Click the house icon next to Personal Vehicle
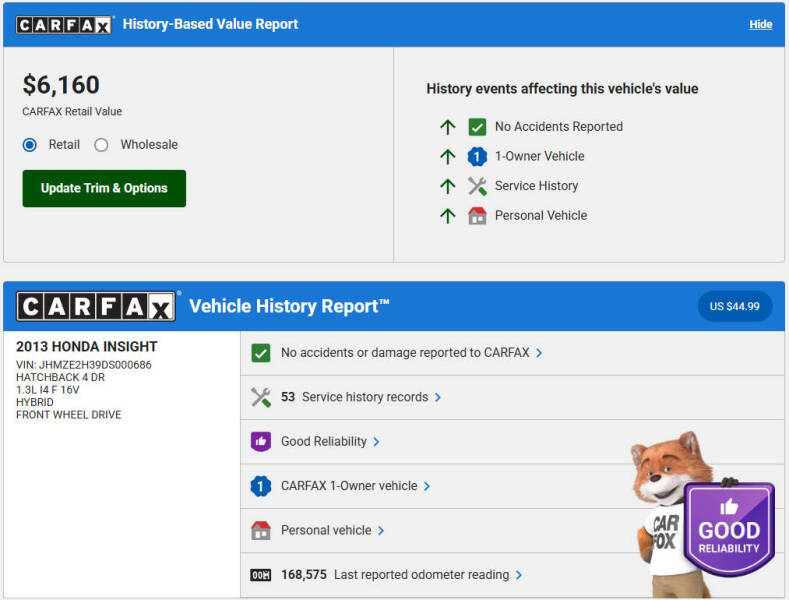The height and width of the screenshot is (600, 789). (x=477, y=215)
